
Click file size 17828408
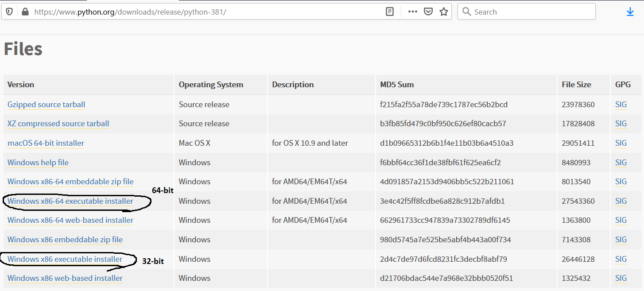pyautogui.click(x=578, y=124)
